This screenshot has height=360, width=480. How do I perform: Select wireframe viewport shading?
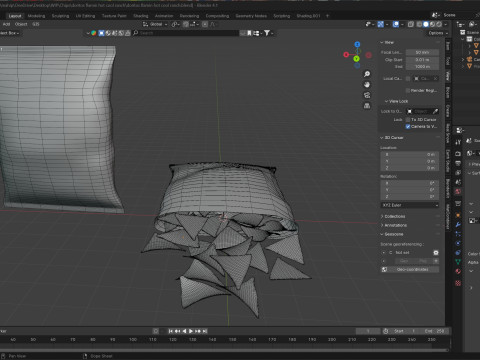tap(420, 24)
